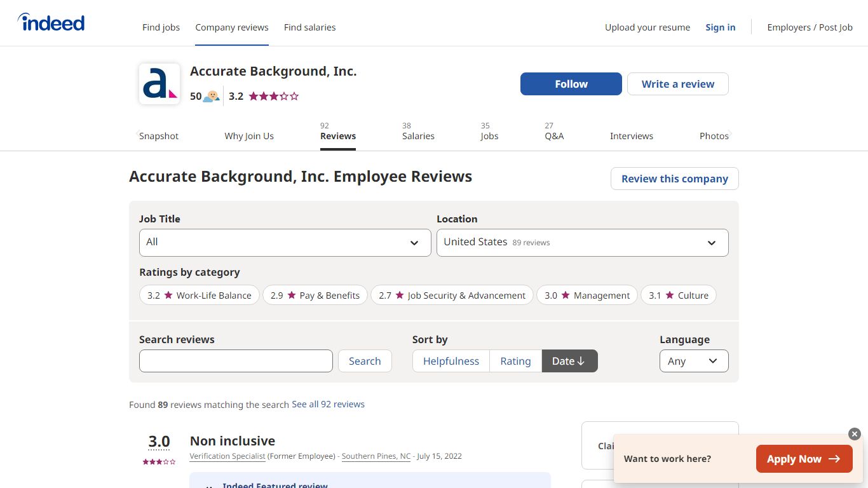Open Employers / Post Job

pos(810,27)
